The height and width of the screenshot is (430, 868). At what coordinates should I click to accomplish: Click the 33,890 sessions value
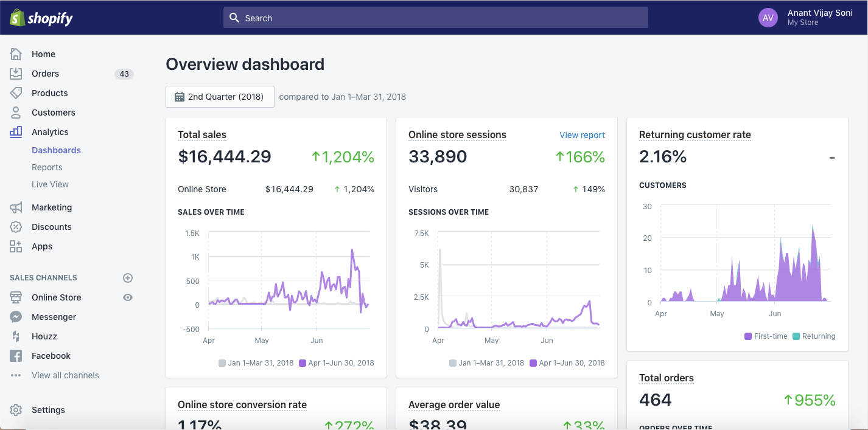438,157
